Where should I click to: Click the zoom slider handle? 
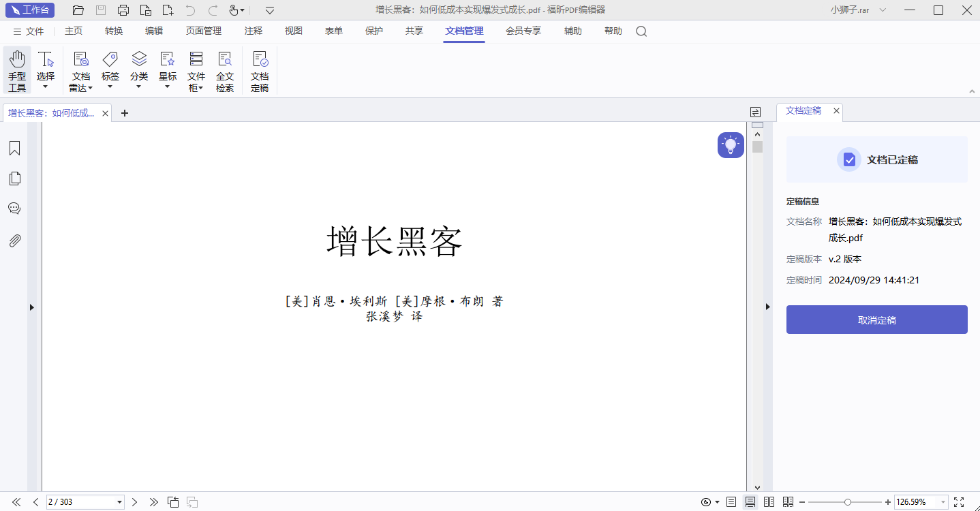847,502
